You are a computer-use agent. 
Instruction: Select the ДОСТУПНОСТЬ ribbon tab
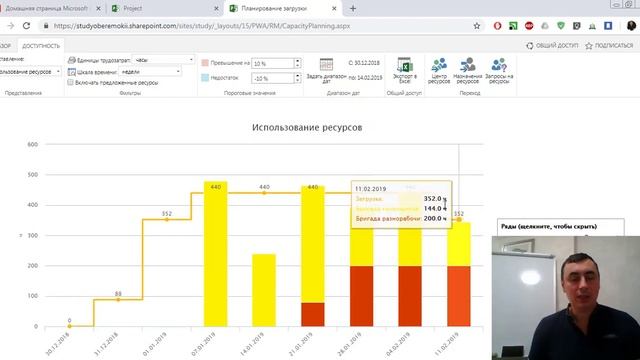click(41, 46)
